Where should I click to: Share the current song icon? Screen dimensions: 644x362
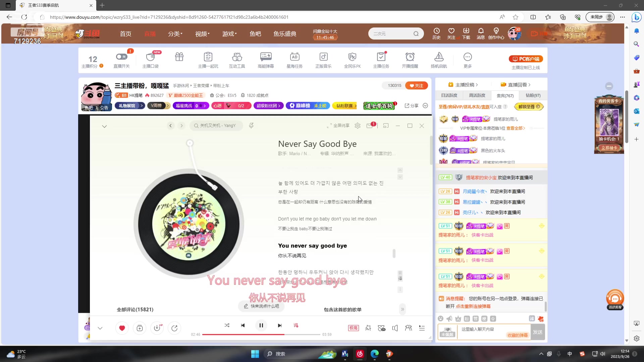coord(174,328)
